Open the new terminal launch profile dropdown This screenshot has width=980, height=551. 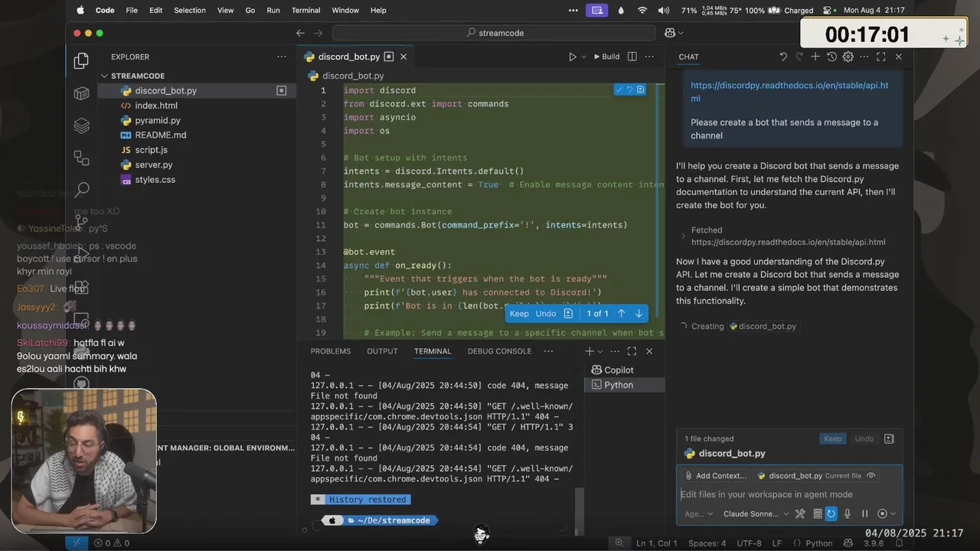pyautogui.click(x=599, y=351)
